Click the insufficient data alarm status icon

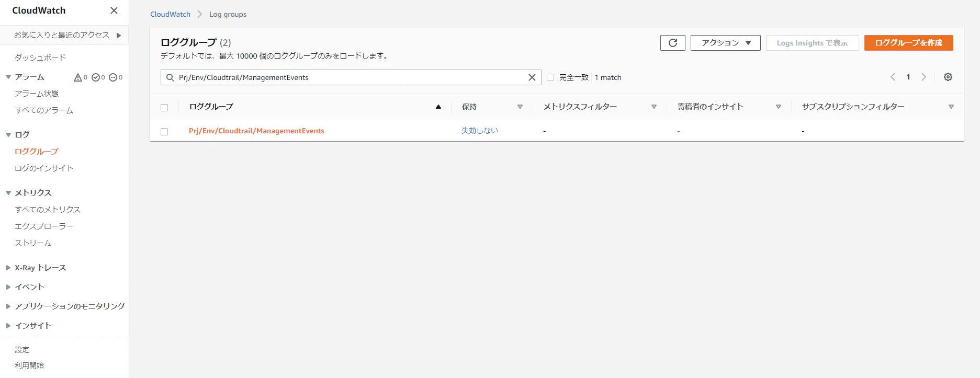pos(113,77)
